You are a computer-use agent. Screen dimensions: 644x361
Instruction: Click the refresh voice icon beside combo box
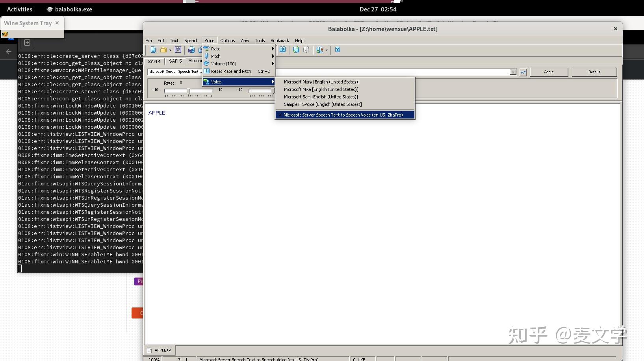523,72
